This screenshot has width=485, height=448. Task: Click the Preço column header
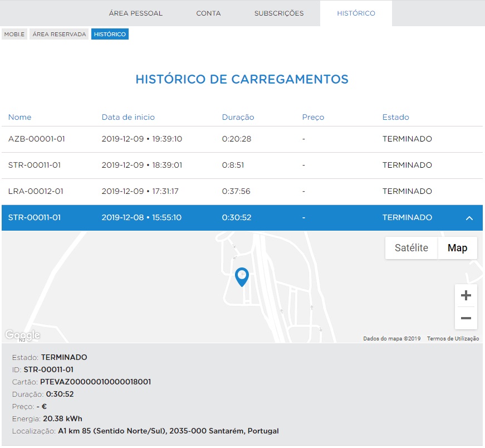[313, 117]
